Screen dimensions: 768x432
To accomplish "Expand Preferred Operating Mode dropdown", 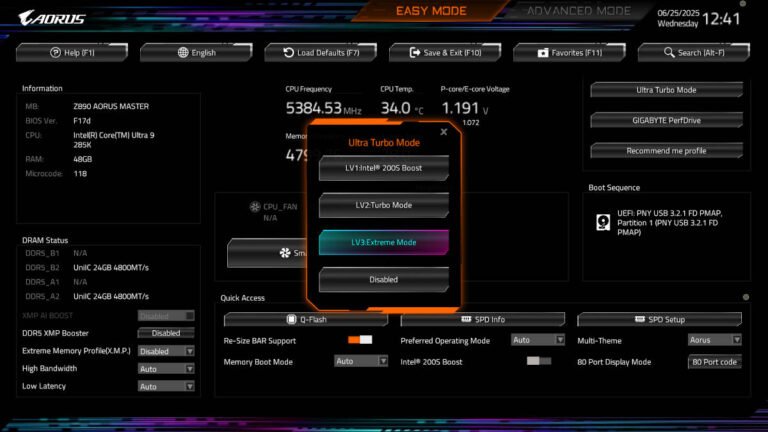I will pyautogui.click(x=538, y=339).
